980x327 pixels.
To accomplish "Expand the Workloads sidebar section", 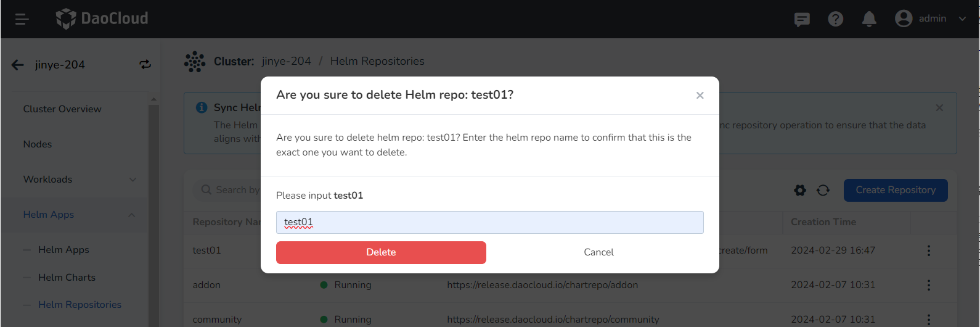I will tap(133, 180).
